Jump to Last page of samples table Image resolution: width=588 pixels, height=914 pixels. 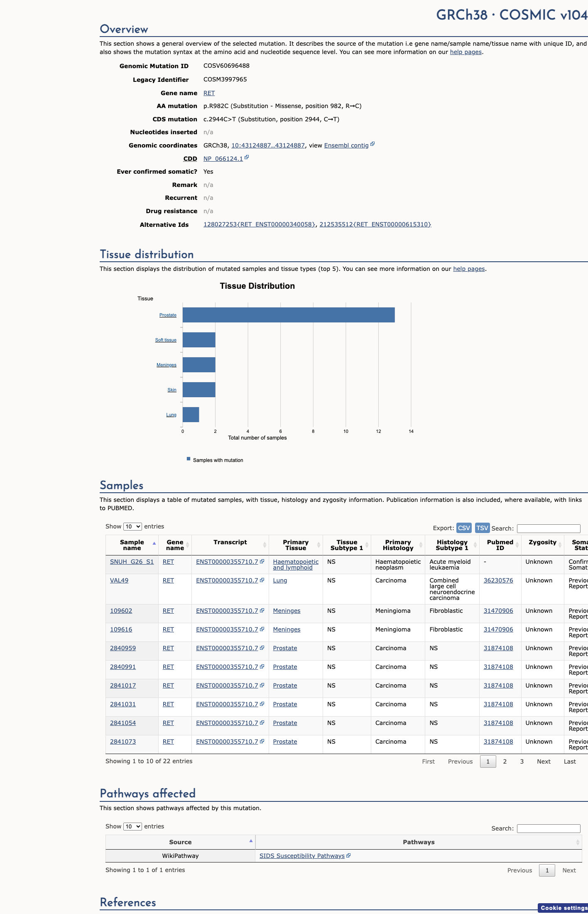coord(570,762)
